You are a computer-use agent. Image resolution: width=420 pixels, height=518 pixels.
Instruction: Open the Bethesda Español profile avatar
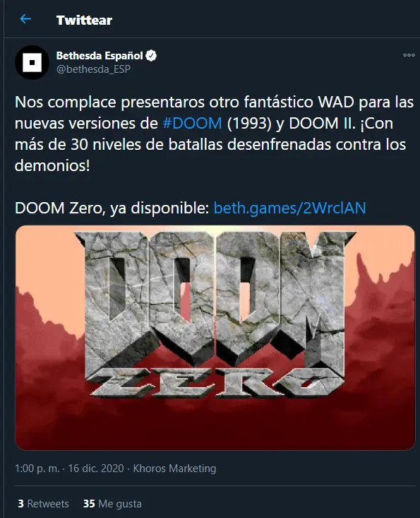32,62
